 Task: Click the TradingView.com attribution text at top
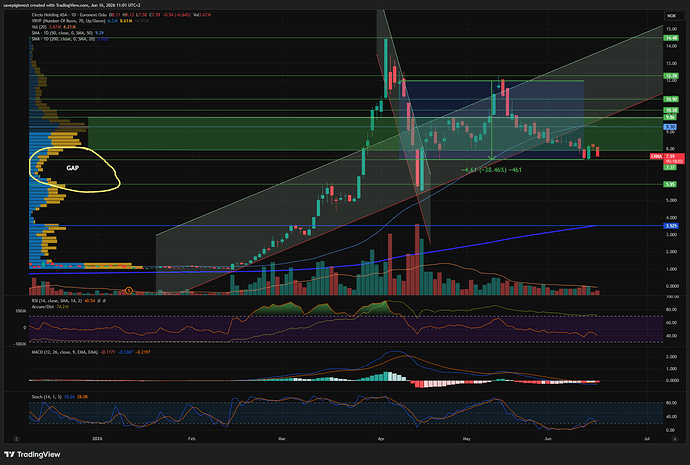click(71, 5)
